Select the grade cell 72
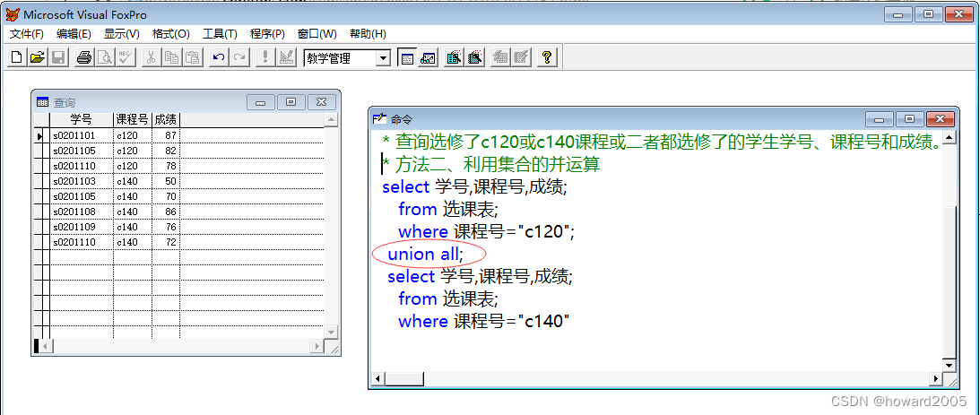980x415 pixels. tap(166, 242)
